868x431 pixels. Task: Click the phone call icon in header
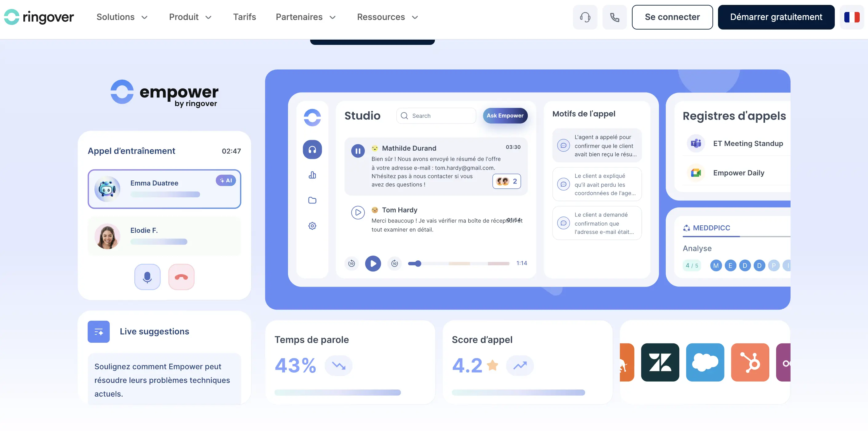(x=614, y=17)
